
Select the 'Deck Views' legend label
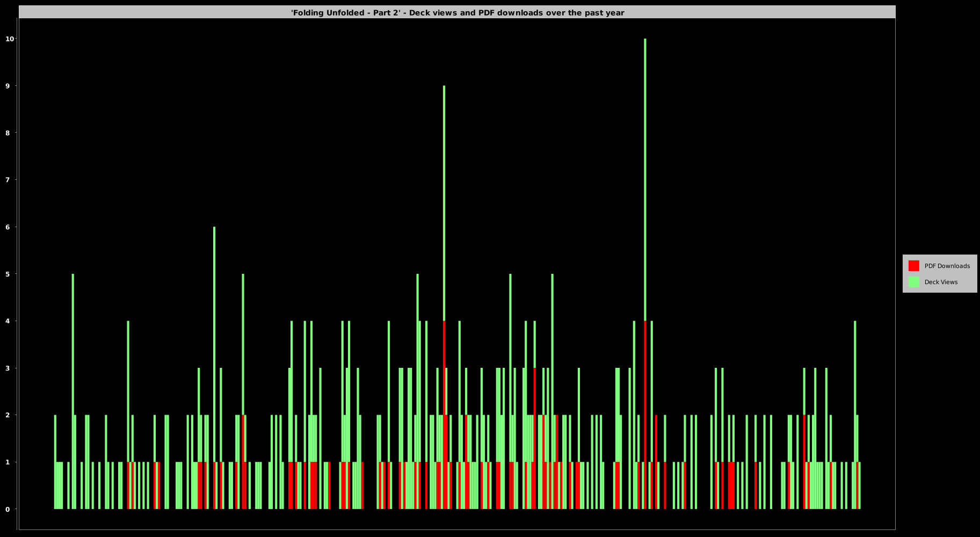click(941, 282)
